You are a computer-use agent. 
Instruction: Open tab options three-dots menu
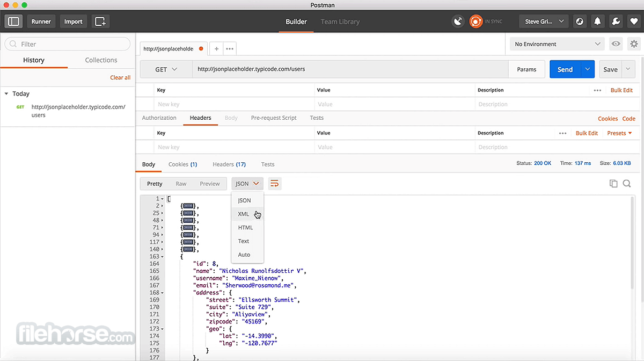[x=230, y=49]
